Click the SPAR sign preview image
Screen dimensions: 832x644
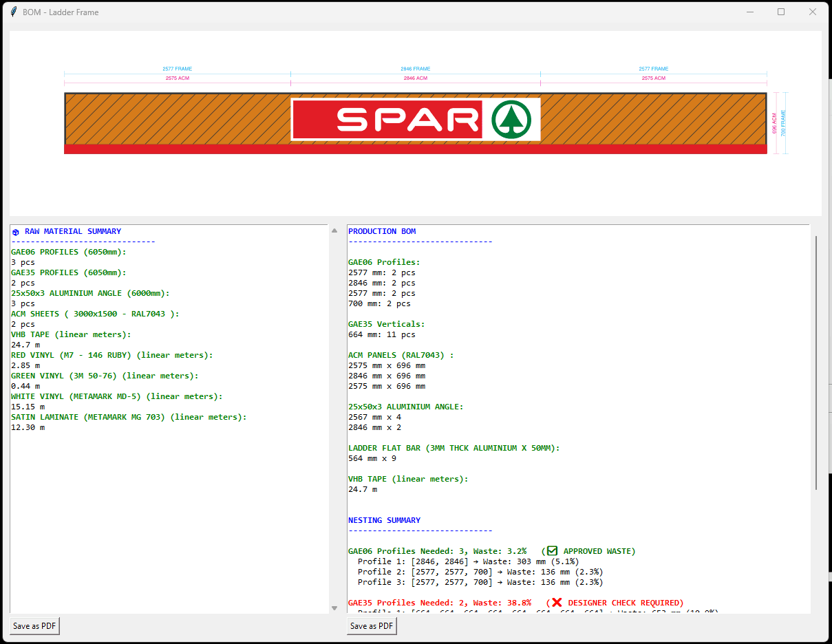415,123
